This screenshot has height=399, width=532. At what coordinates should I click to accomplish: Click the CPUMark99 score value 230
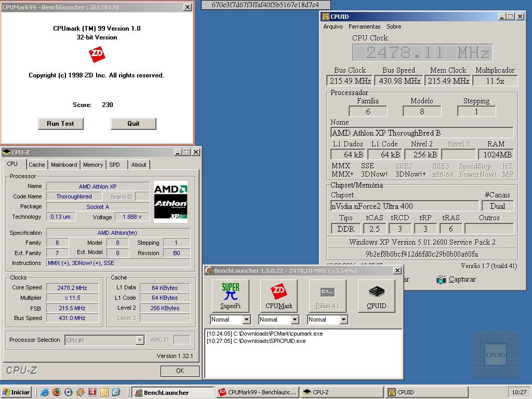click(108, 105)
